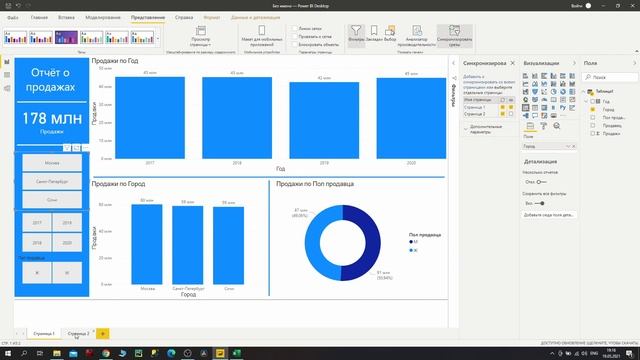Open Анализатор производительности pane

click(417, 36)
